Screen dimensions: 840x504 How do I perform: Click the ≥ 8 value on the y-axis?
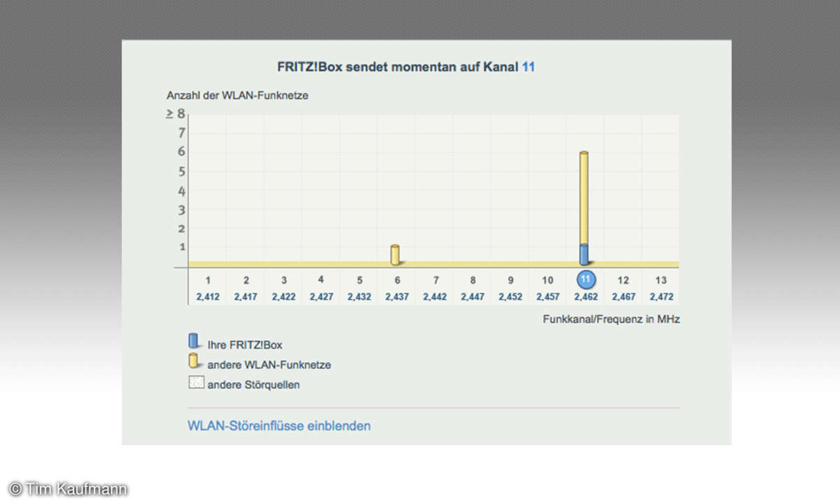(x=175, y=113)
